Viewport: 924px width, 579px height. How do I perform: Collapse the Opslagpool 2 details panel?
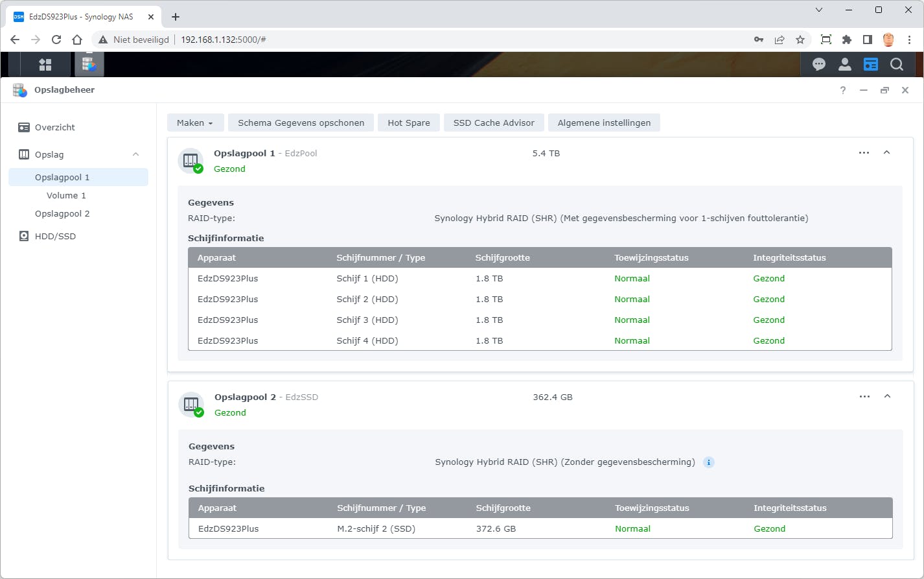888,397
